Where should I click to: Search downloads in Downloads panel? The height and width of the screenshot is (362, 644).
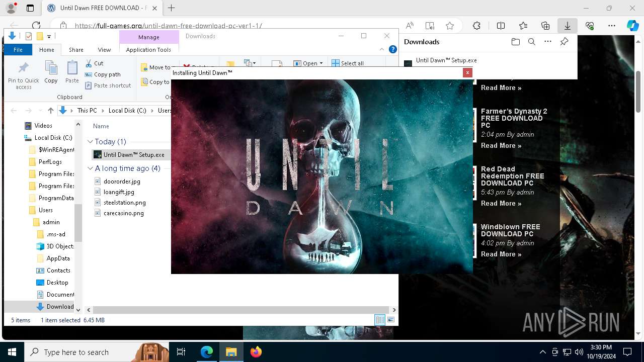point(531,42)
